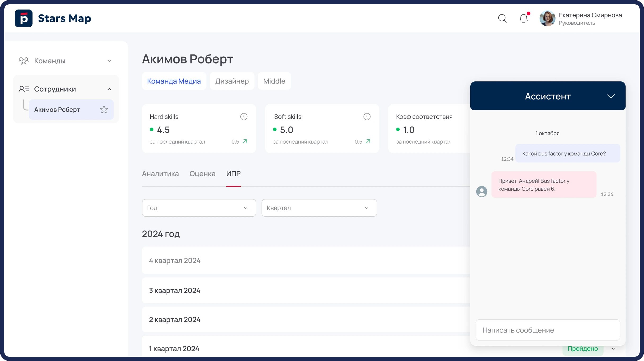This screenshot has height=361, width=644.
Task: Click the 2024 год heading
Action: coord(161,234)
